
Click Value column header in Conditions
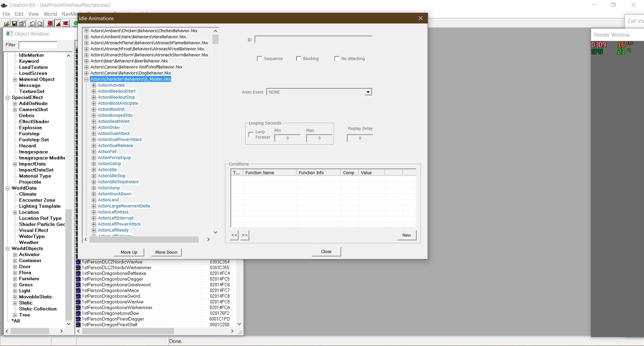(x=372, y=172)
